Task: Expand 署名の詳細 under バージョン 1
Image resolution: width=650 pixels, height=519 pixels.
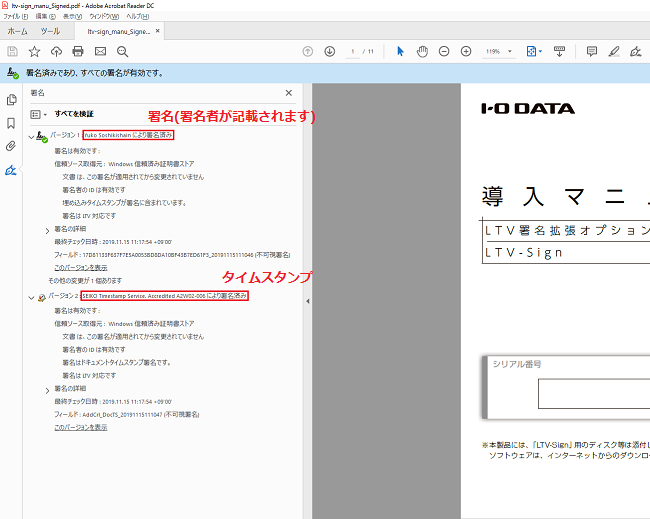Action: click(47, 230)
